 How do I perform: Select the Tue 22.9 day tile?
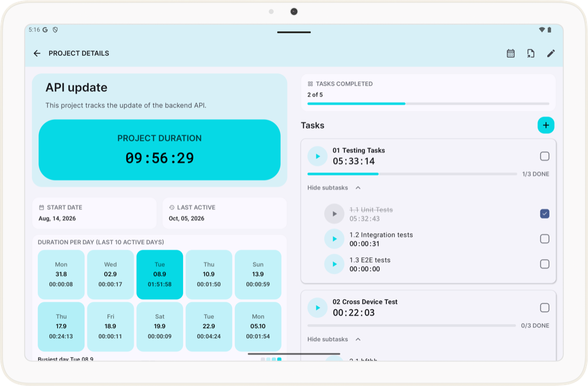[x=209, y=327]
